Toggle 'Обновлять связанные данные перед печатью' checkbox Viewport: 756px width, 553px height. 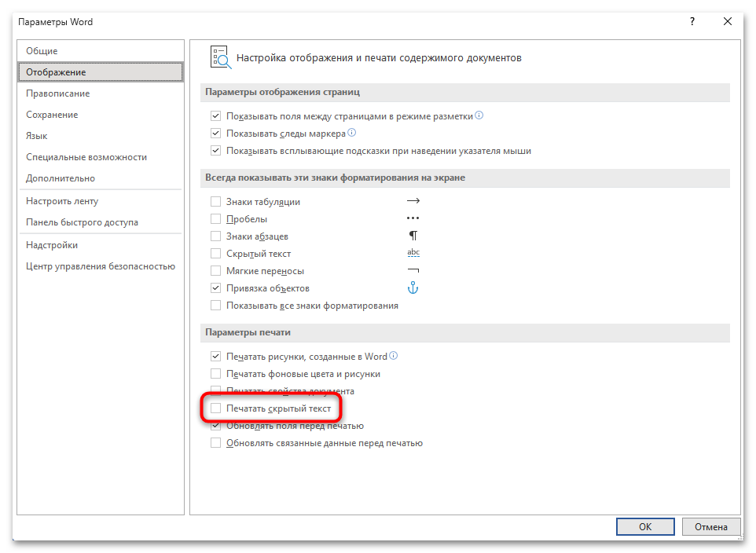click(216, 443)
